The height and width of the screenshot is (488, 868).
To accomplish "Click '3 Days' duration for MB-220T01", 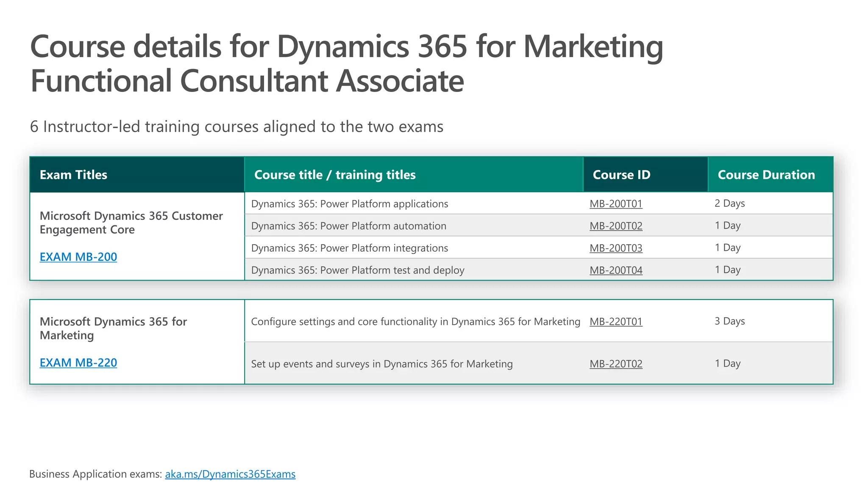I will (x=729, y=321).
